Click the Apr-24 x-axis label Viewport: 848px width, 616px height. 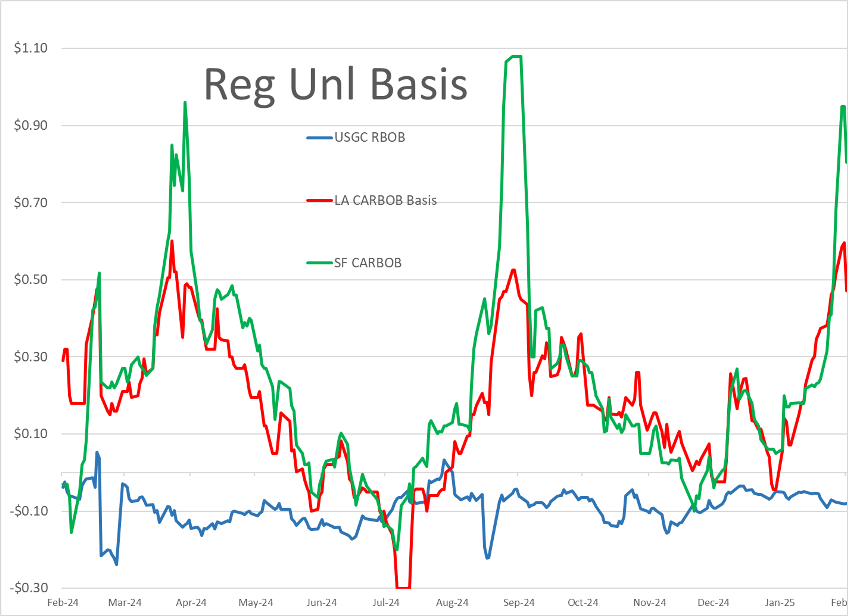coord(191,603)
